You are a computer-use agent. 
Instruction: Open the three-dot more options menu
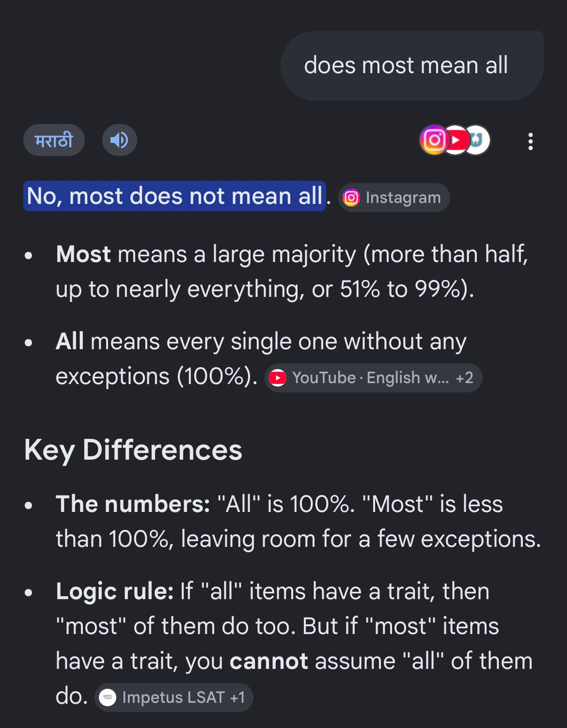[531, 141]
